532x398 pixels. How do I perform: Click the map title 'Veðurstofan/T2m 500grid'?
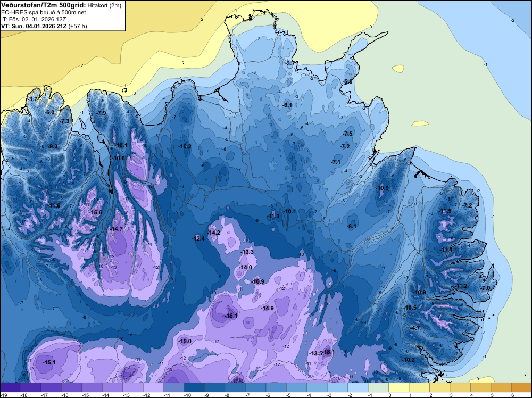44,5
